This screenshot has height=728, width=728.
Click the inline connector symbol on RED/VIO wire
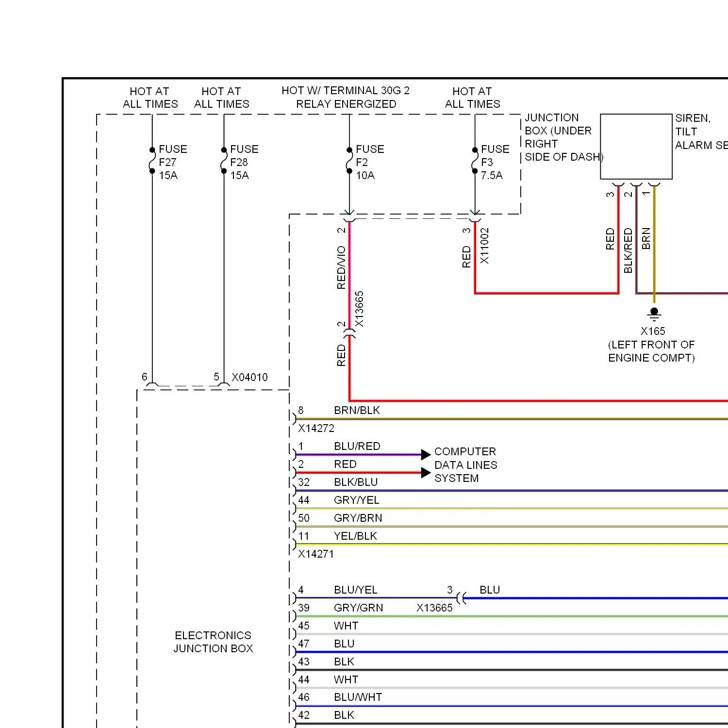pos(349,334)
